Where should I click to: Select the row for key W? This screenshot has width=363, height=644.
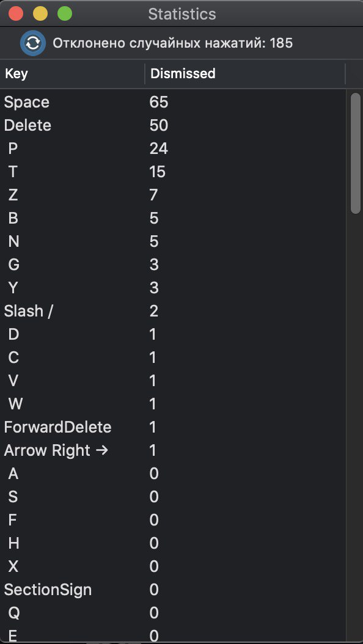click(x=173, y=404)
